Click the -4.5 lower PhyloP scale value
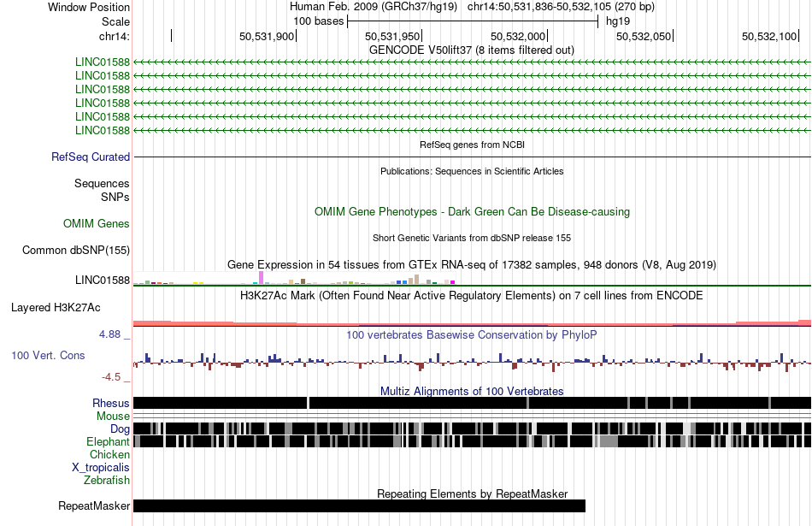The width and height of the screenshot is (812, 526). pyautogui.click(x=111, y=377)
